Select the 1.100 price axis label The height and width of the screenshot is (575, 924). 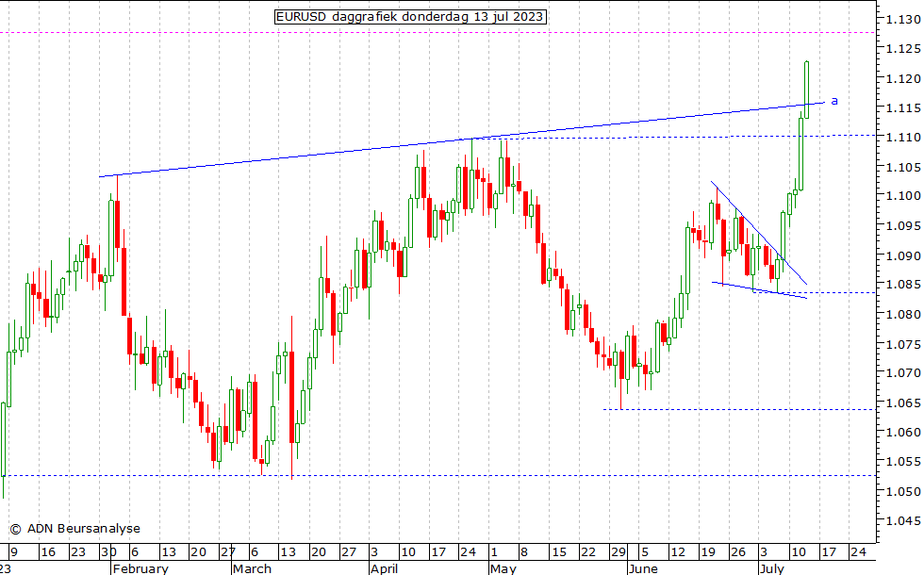tap(903, 196)
